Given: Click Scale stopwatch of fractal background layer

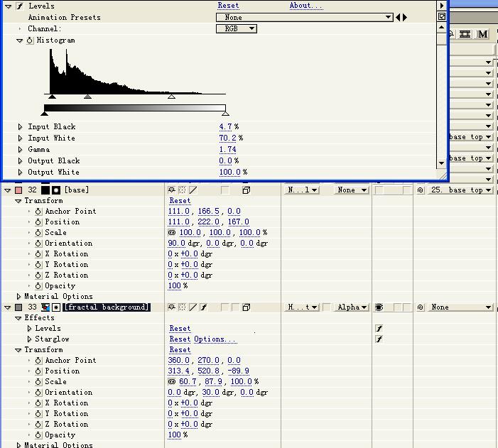Looking at the screenshot, I should point(38,382).
